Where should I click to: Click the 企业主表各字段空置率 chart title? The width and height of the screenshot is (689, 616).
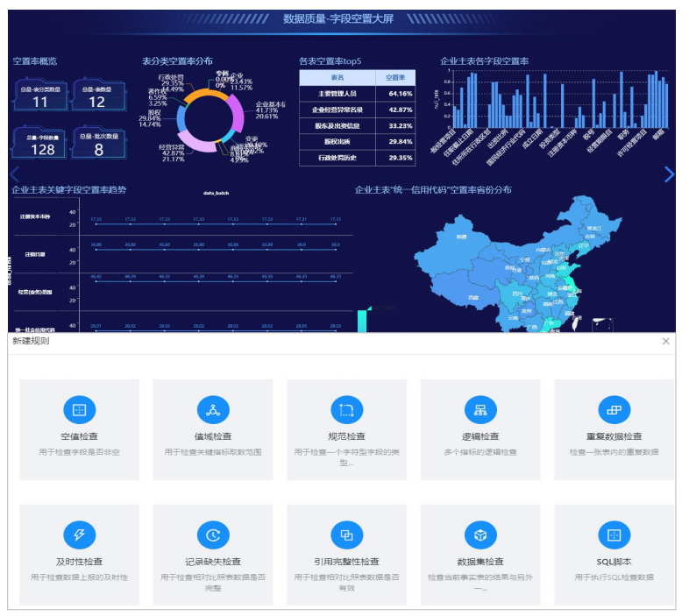[485, 61]
